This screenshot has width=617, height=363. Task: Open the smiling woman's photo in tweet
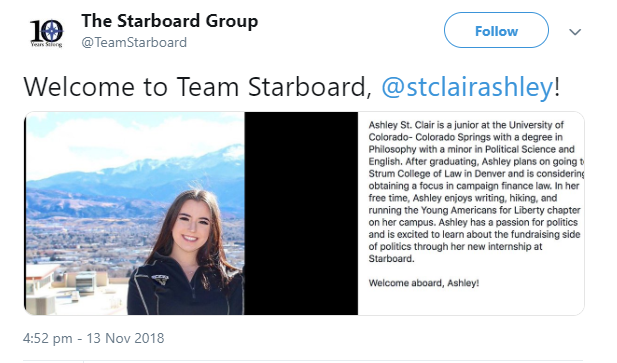135,213
